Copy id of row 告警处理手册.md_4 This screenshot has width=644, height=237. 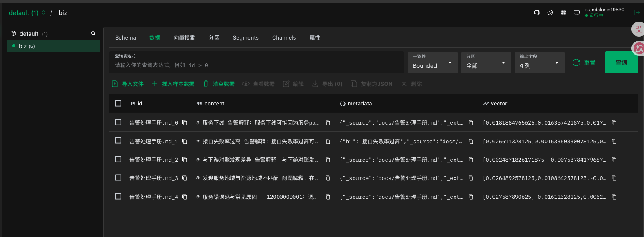click(184, 197)
